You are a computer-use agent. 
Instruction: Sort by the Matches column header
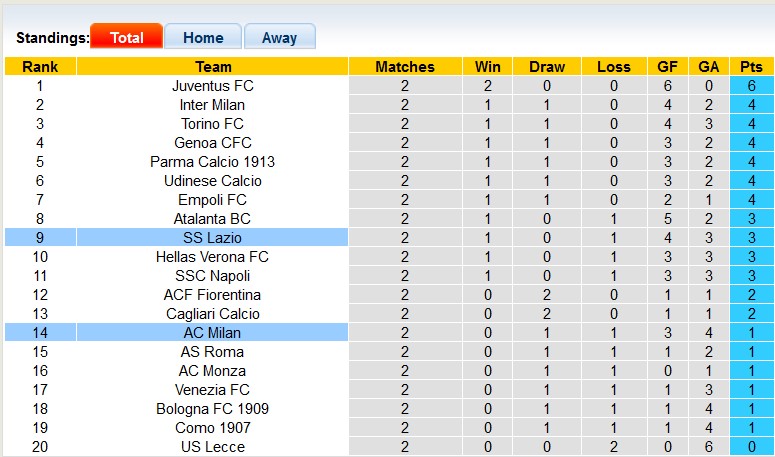coord(405,67)
